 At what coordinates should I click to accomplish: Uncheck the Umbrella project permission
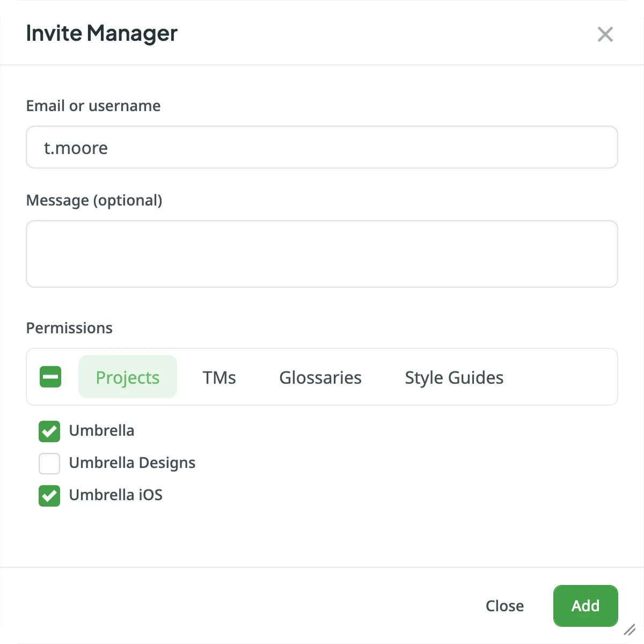click(49, 431)
